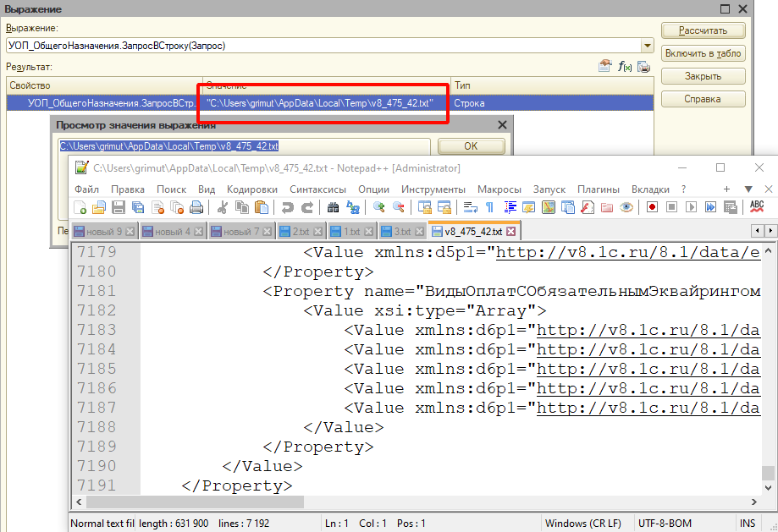Close all documents via toolbar icon

point(177,206)
